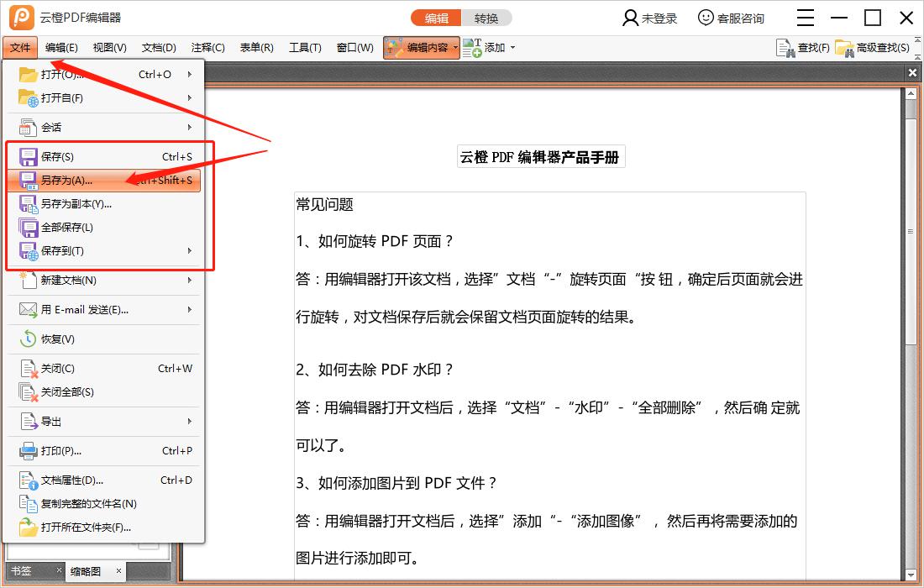Click the document title 云橙 PDF 编辑器产品手册
924x588 pixels.
click(x=540, y=157)
